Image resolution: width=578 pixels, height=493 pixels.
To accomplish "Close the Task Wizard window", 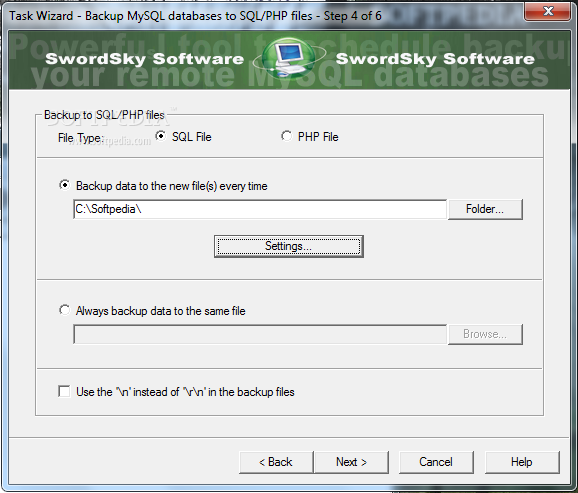I will (547, 11).
